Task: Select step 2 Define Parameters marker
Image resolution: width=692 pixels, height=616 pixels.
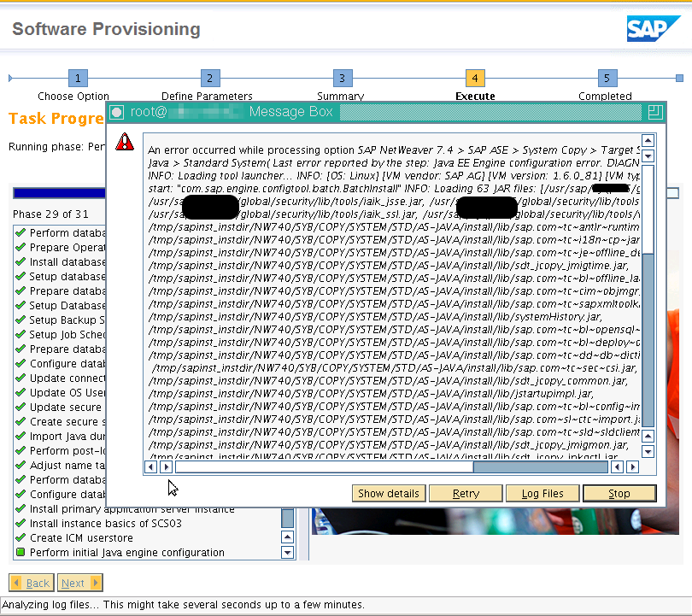Action: tap(210, 79)
